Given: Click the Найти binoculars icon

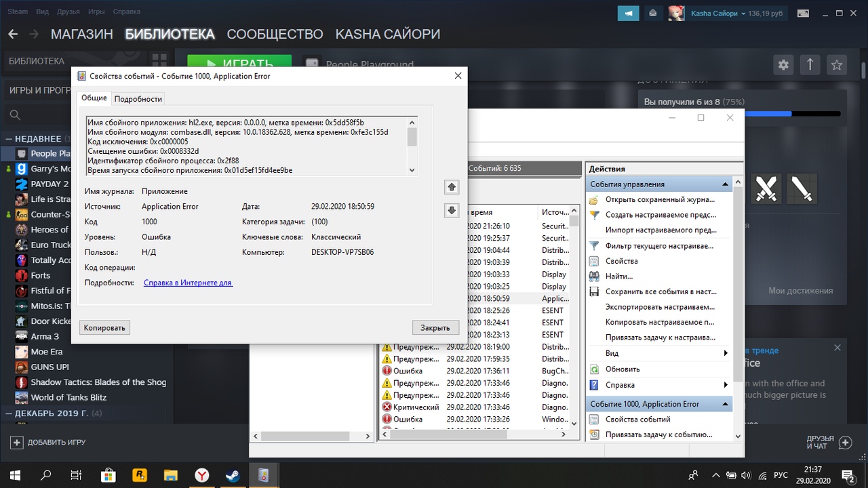Looking at the screenshot, I should tap(594, 276).
